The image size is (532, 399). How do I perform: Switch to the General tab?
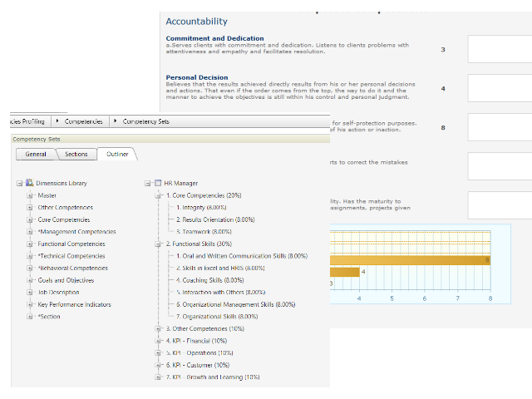coord(36,154)
